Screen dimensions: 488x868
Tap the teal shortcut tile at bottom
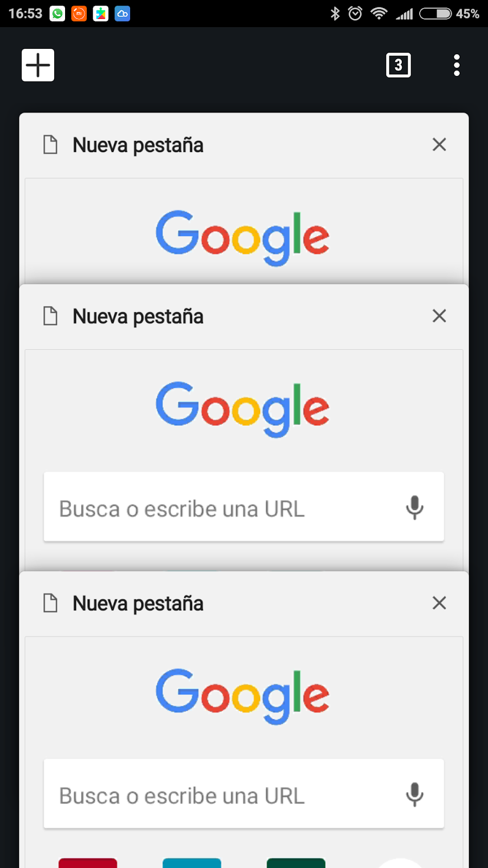192,863
